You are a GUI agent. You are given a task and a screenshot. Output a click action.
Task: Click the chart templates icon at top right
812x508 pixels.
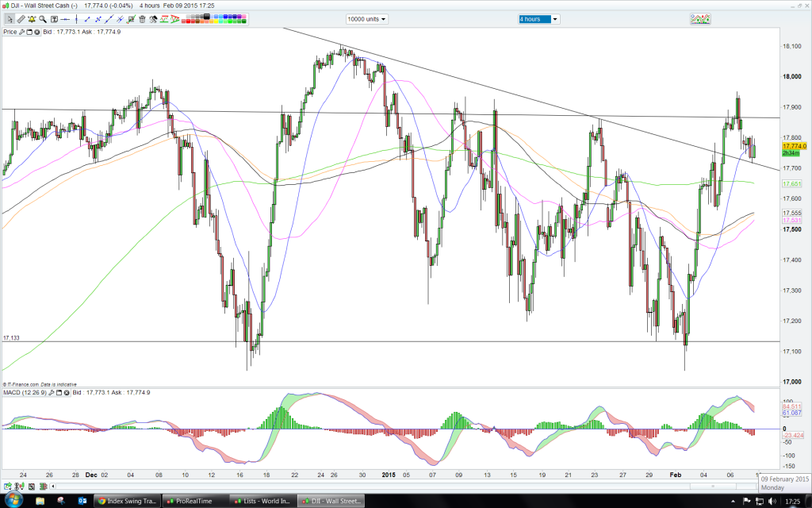[700, 19]
